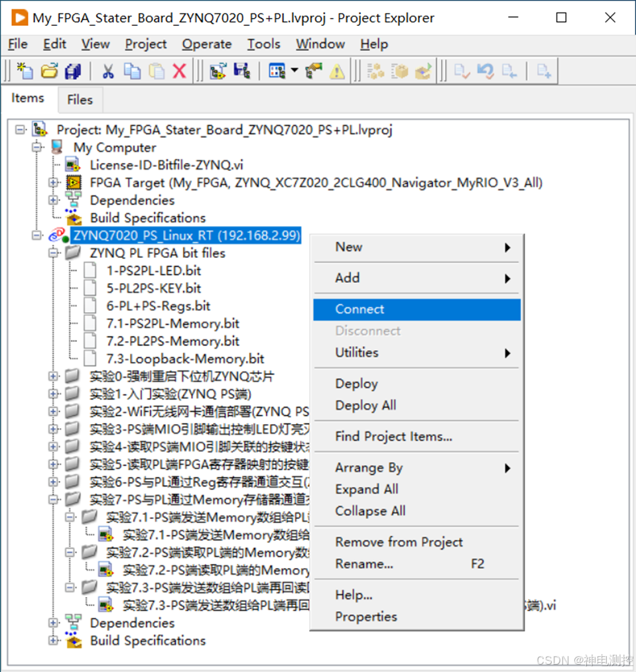Open the New submenu in context menu

click(x=417, y=247)
